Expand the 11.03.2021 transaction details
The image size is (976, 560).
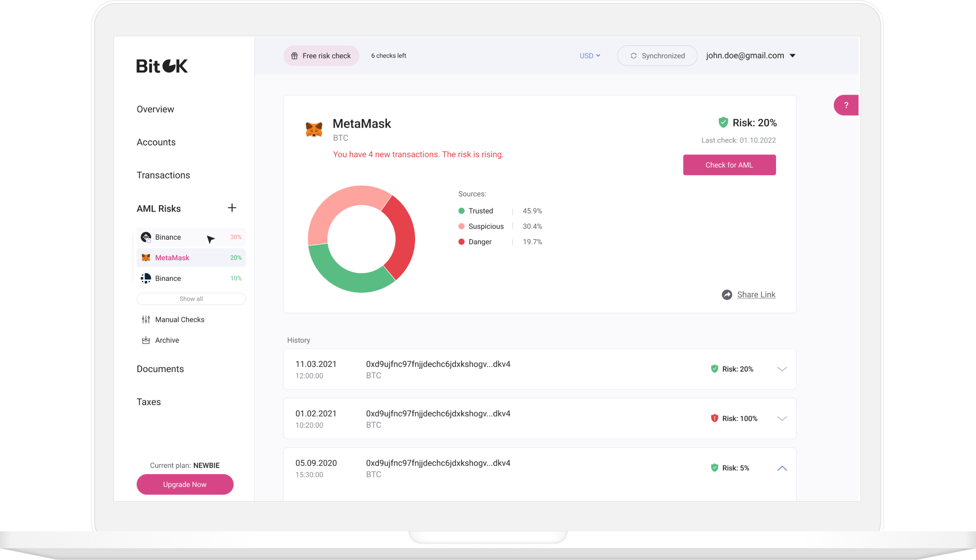[781, 368]
